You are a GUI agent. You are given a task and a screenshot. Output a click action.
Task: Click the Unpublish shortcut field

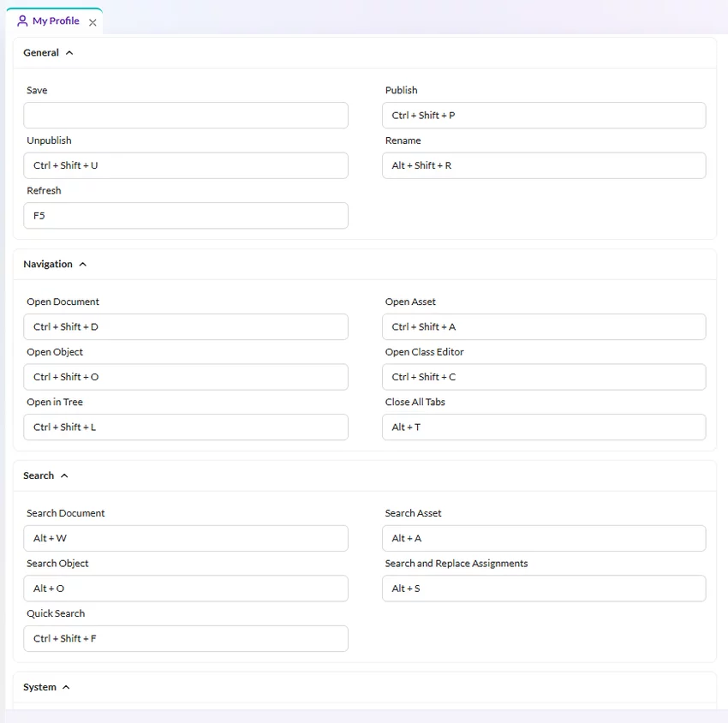[186, 165]
